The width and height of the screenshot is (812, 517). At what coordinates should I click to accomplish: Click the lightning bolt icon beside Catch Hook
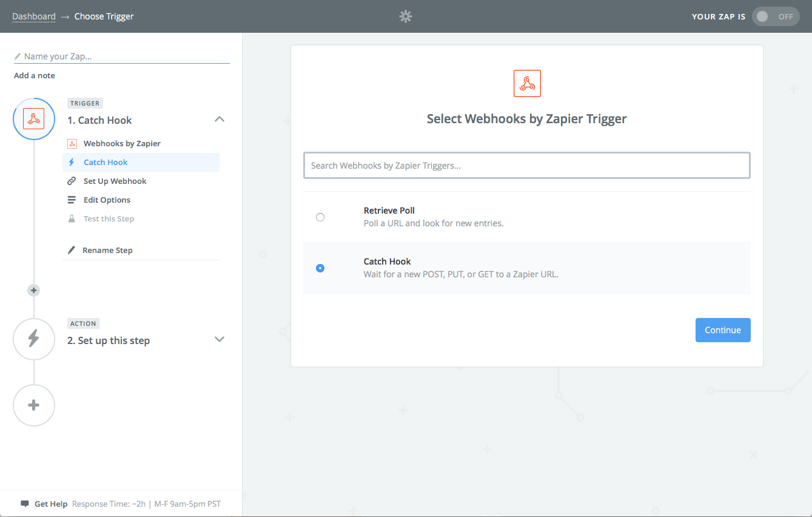[72, 162]
